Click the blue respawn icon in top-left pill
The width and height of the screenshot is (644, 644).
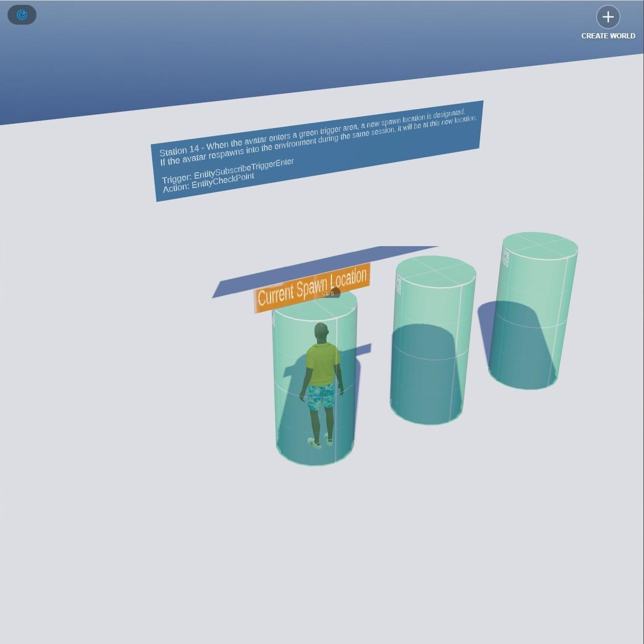(21, 15)
